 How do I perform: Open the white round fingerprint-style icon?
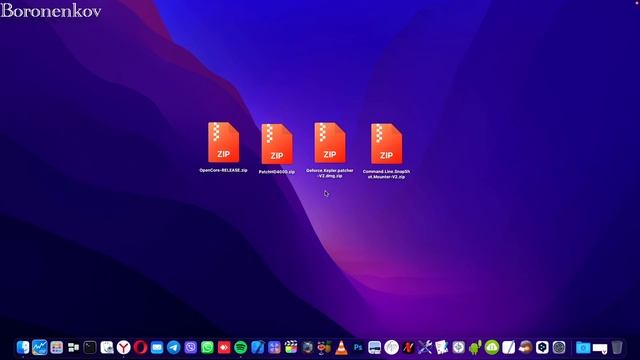tap(391, 347)
